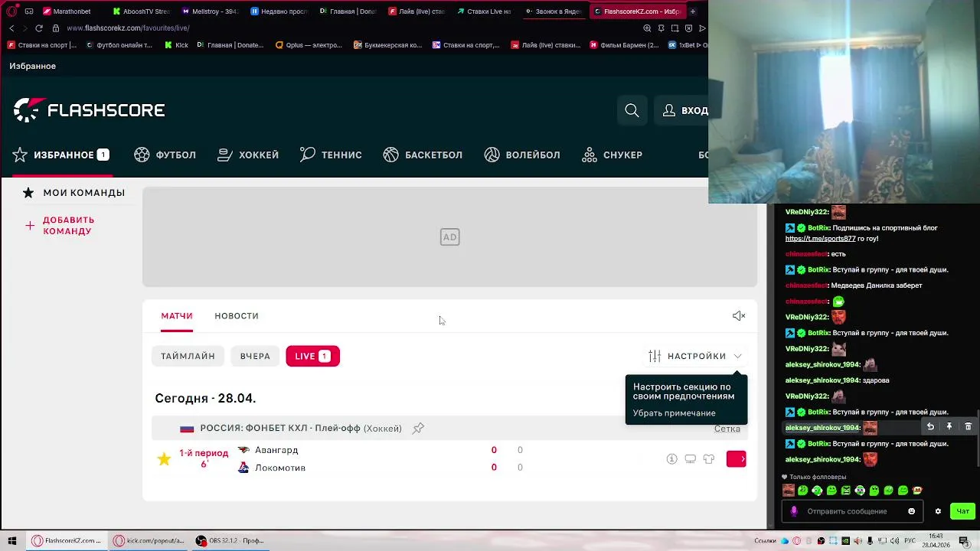Click the РУС language indicator
Viewport: 980px width, 551px height.
(x=910, y=541)
